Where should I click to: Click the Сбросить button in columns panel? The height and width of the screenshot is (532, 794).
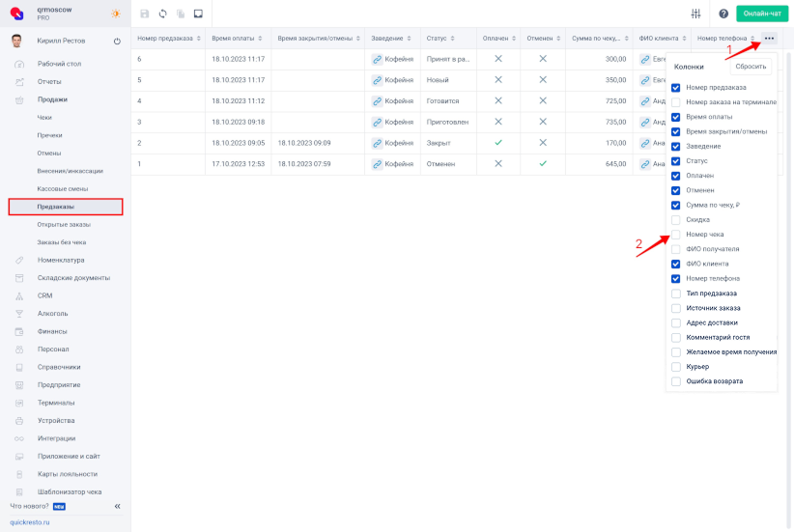pyautogui.click(x=750, y=67)
